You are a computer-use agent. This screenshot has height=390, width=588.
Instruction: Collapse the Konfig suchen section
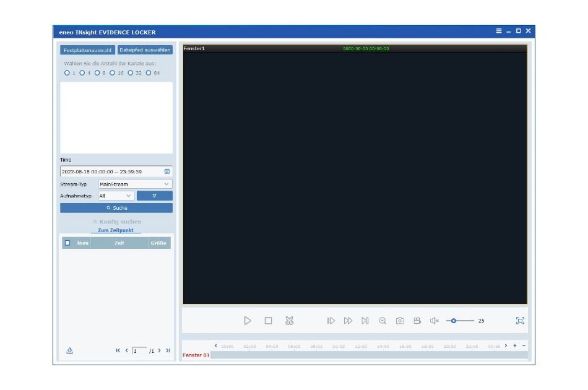click(116, 222)
